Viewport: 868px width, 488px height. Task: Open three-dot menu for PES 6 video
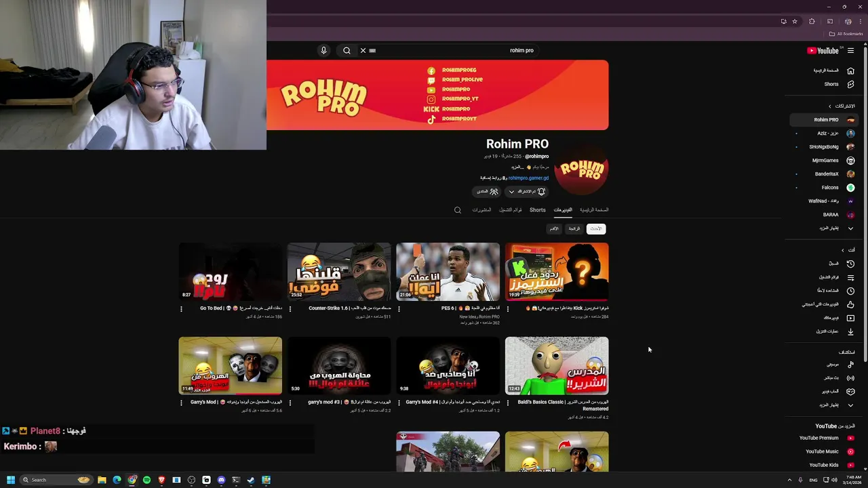pyautogui.click(x=399, y=309)
